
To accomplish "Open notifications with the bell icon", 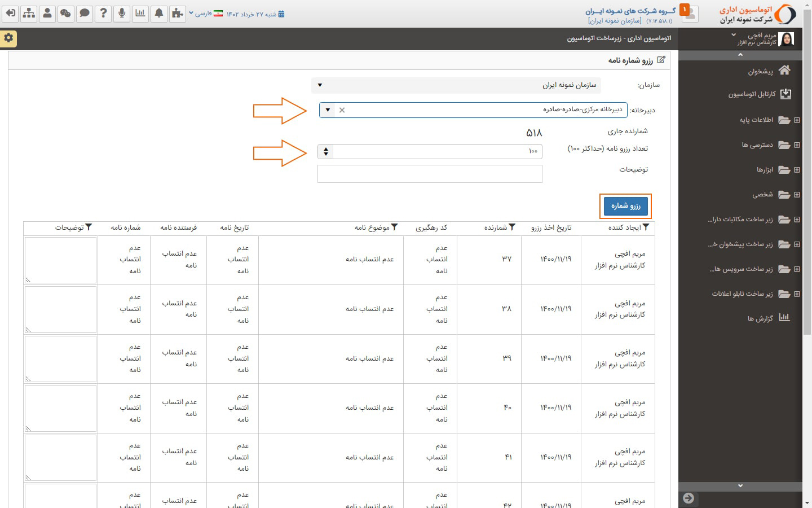I will point(159,13).
